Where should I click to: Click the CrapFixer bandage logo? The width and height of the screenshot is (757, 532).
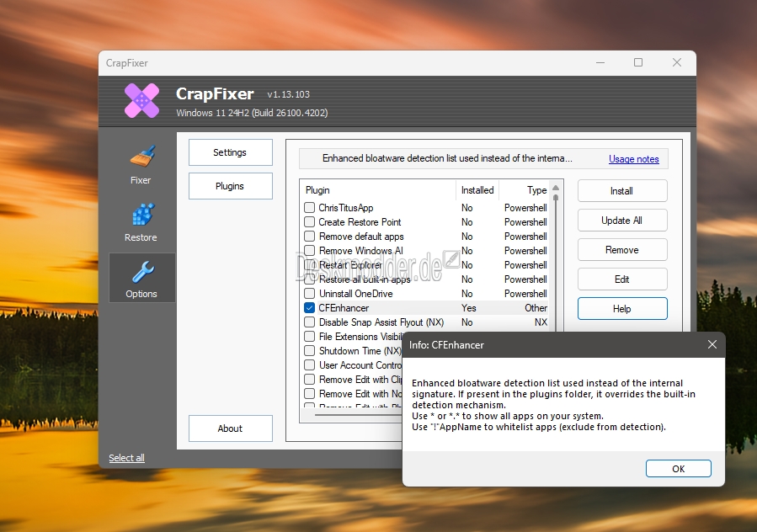(x=142, y=100)
